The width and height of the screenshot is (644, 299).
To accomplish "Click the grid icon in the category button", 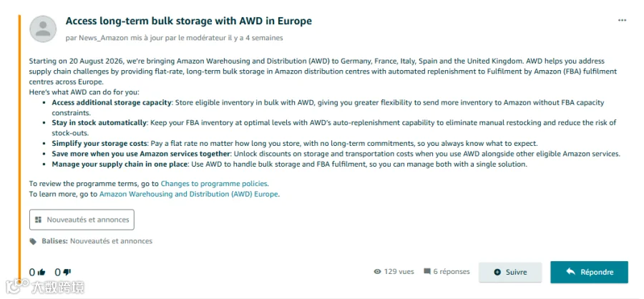I will 38,220.
